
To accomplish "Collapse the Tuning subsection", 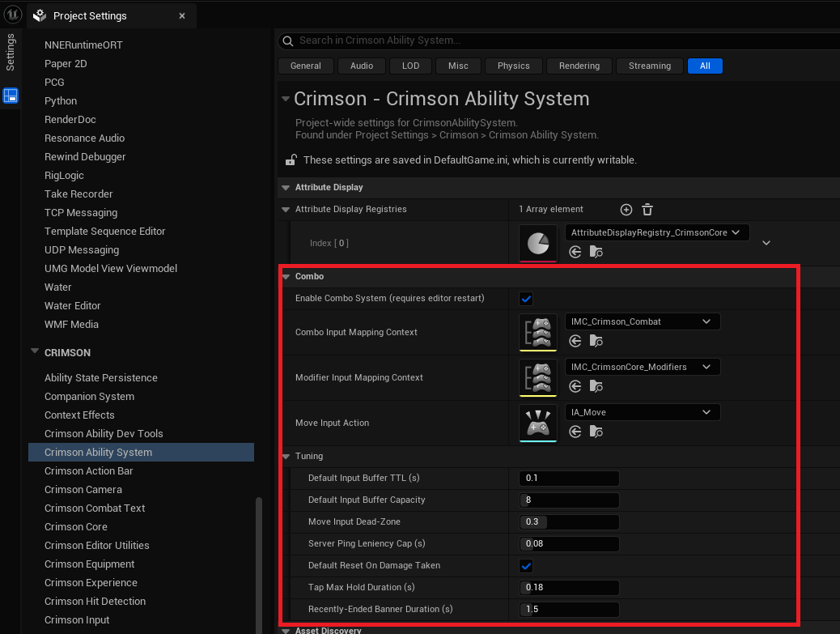I will click(286, 457).
